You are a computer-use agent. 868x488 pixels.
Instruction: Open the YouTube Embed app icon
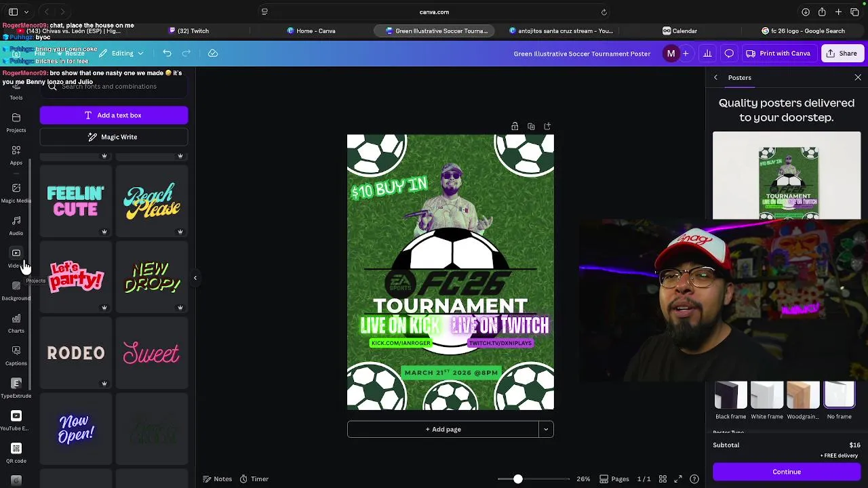point(16,415)
